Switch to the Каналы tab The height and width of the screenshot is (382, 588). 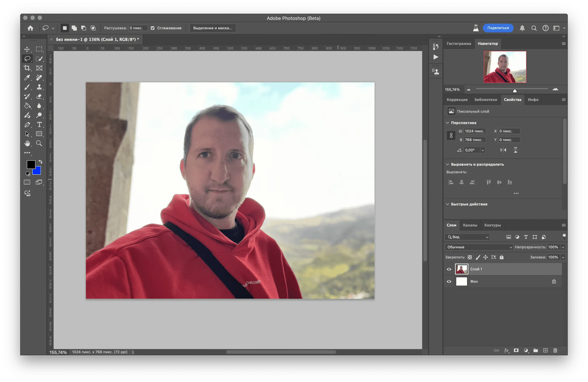(x=470, y=225)
